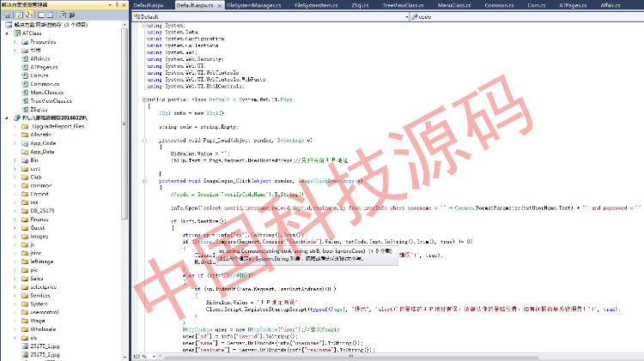Collapse the ATClass project node

click(x=7, y=33)
